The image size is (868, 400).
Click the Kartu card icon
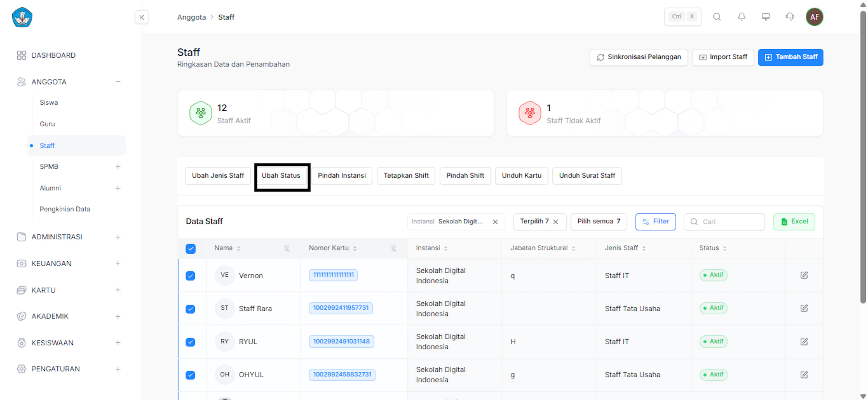pos(21,290)
